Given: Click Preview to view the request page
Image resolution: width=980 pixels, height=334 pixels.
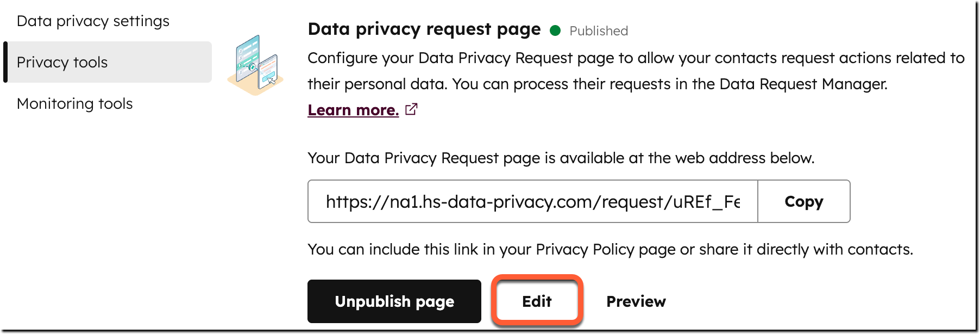Looking at the screenshot, I should pyautogui.click(x=636, y=301).
